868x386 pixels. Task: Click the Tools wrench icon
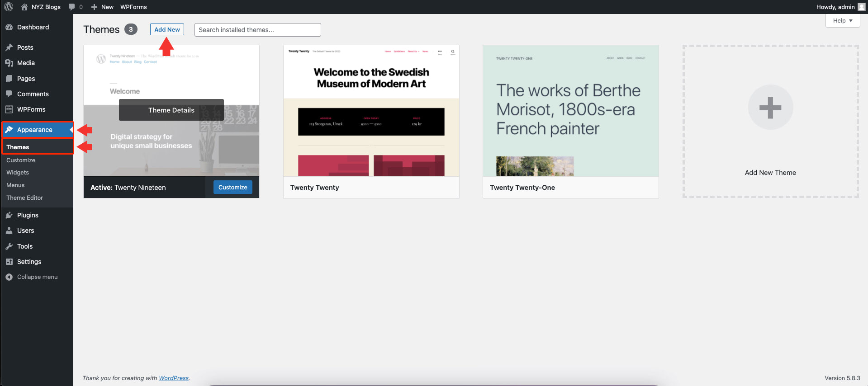point(9,246)
